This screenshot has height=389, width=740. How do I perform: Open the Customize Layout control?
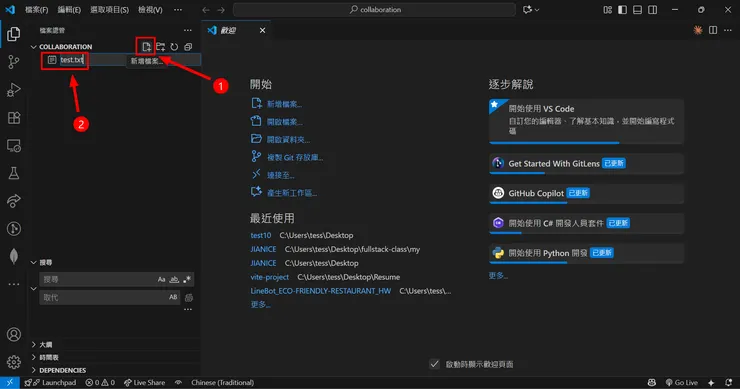pos(607,9)
